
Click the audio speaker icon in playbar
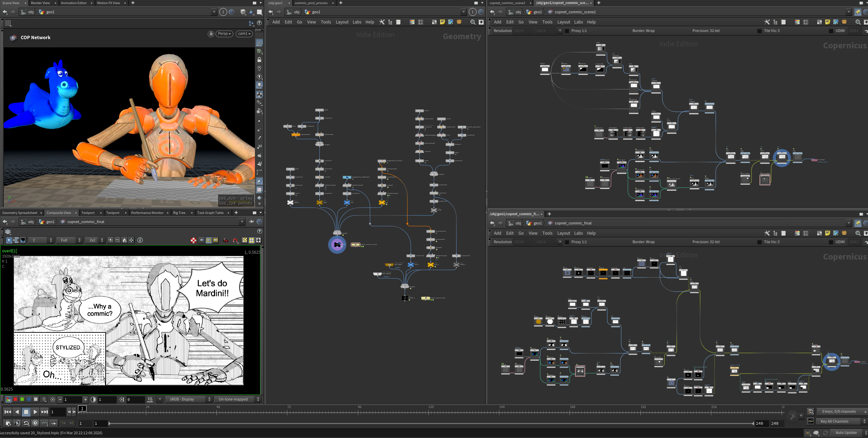(17, 423)
